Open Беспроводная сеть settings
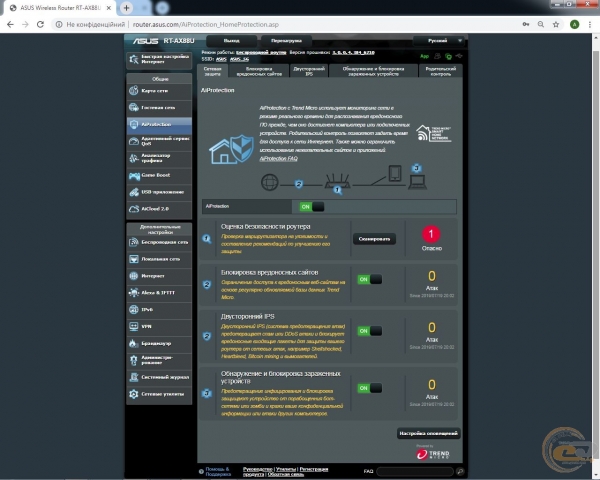 pos(159,242)
